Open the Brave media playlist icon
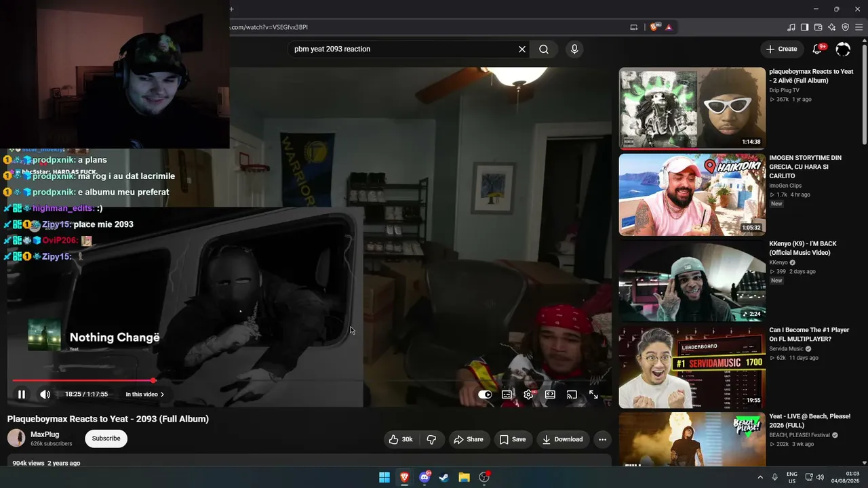The width and height of the screenshot is (868, 488). click(x=791, y=27)
